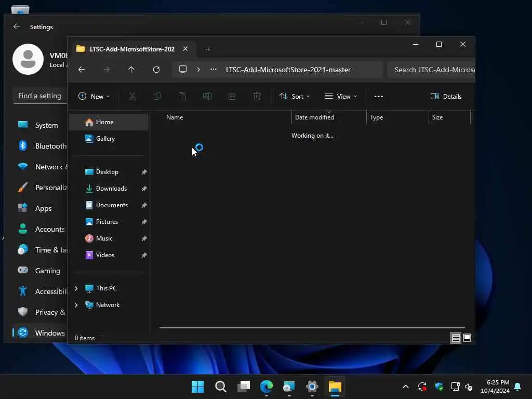This screenshot has height=399, width=532.
Task: Open Windows Update in Settings sidebar
Action: [x=40, y=333]
